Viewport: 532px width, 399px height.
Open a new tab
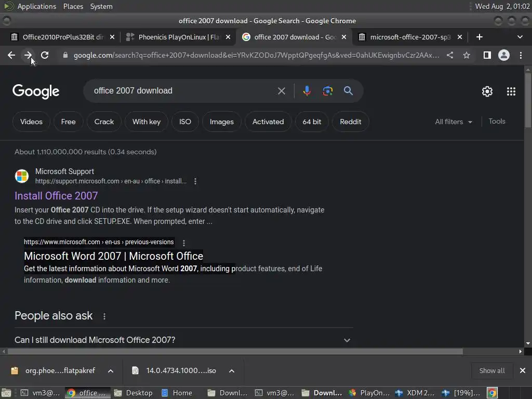(x=480, y=37)
